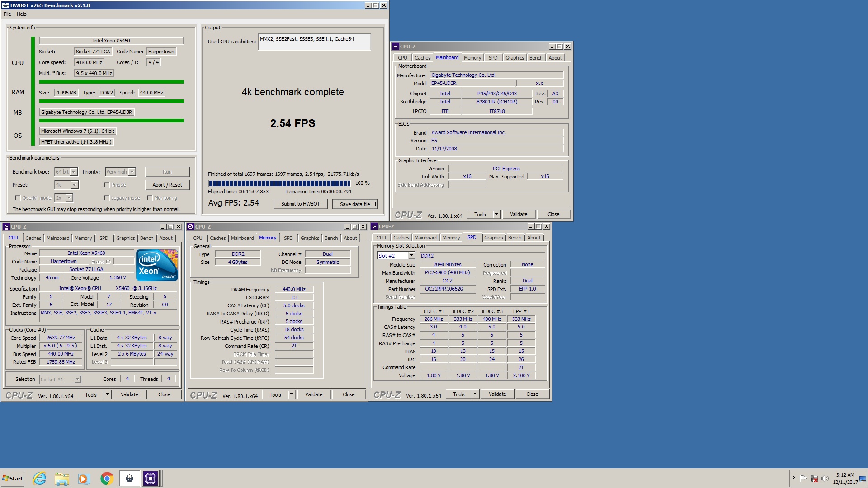This screenshot has width=868, height=488.
Task: Minimize the HWBOT x265 Benchmark window
Action: [x=368, y=5]
